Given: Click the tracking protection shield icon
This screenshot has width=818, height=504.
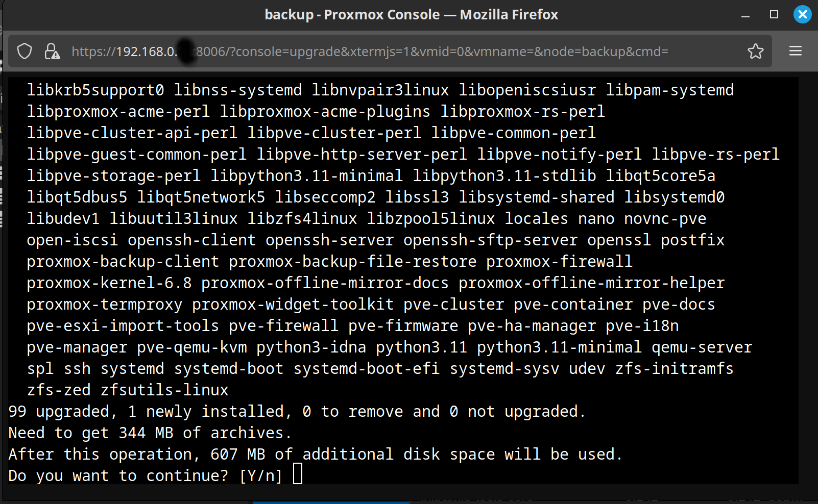Looking at the screenshot, I should [x=25, y=51].
